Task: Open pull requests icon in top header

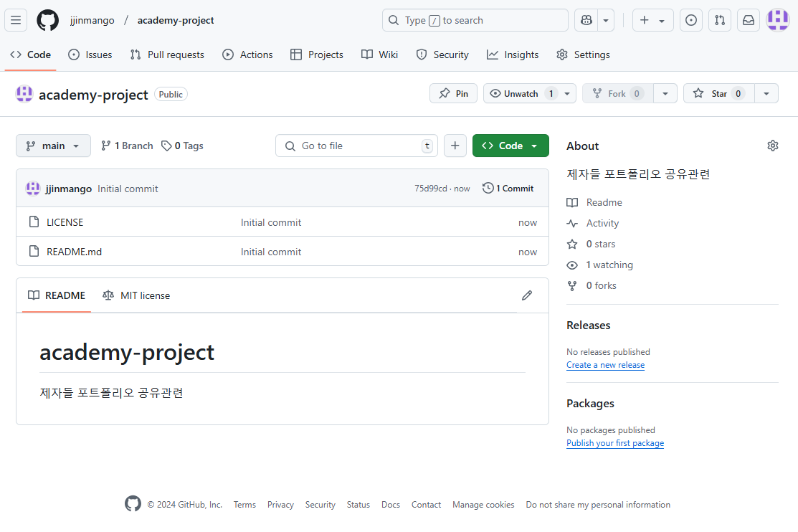Action: [720, 20]
